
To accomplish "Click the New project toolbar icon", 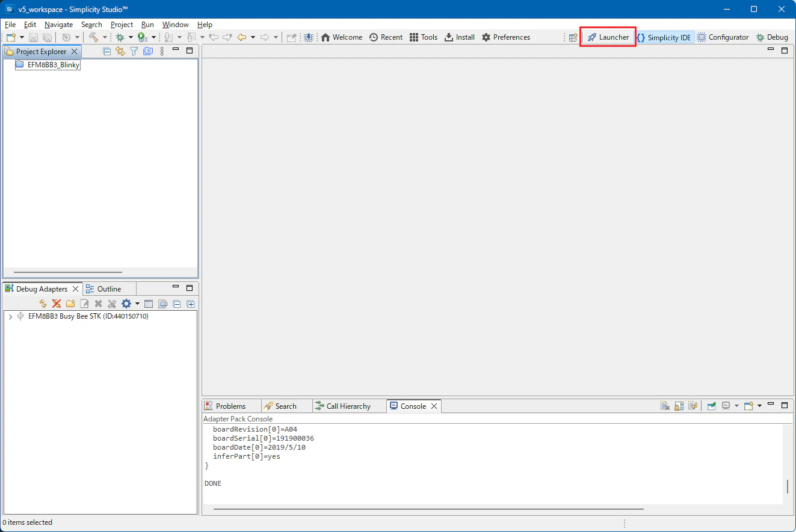I will click(x=11, y=37).
